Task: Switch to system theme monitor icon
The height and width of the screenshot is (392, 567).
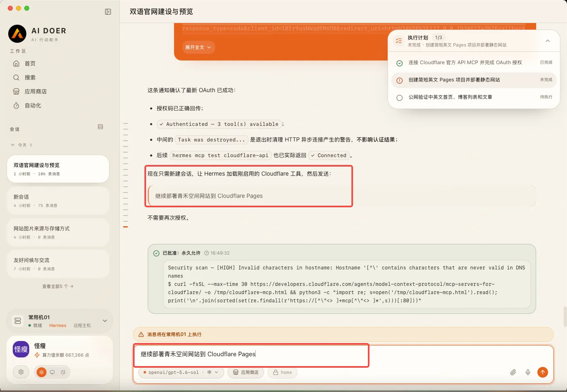Action: (x=52, y=372)
